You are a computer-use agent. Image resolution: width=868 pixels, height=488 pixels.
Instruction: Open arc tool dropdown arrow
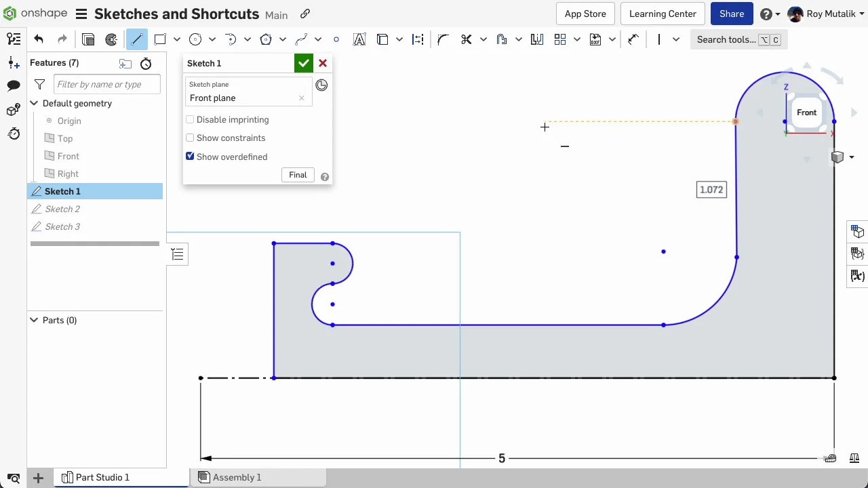point(247,39)
